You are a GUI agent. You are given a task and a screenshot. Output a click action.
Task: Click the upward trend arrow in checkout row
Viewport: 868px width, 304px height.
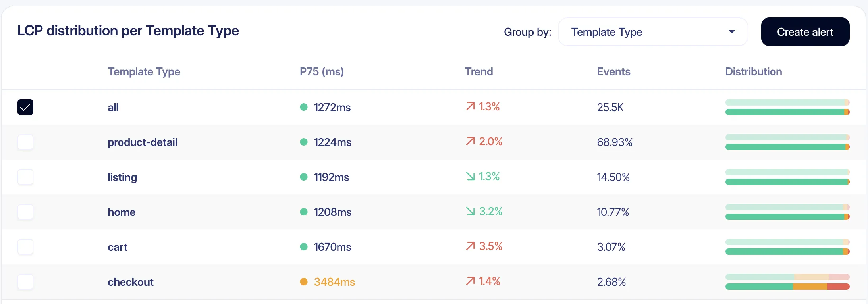click(470, 281)
